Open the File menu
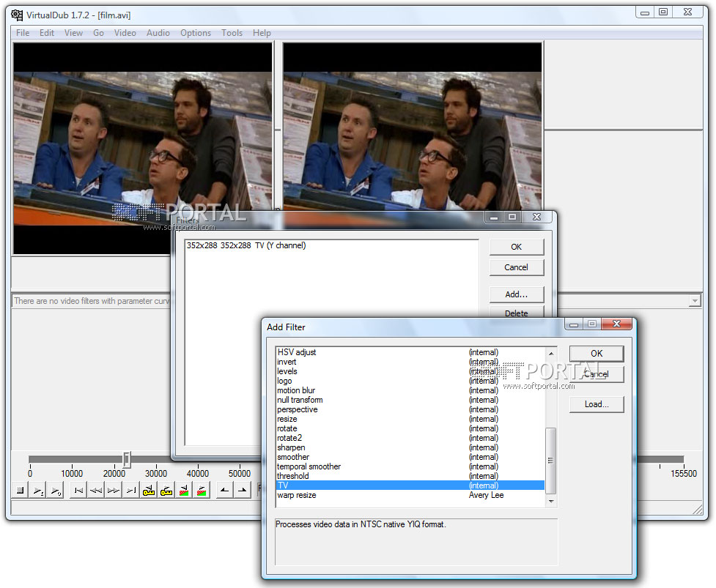Screen dimensions: 716x588 [x=23, y=33]
